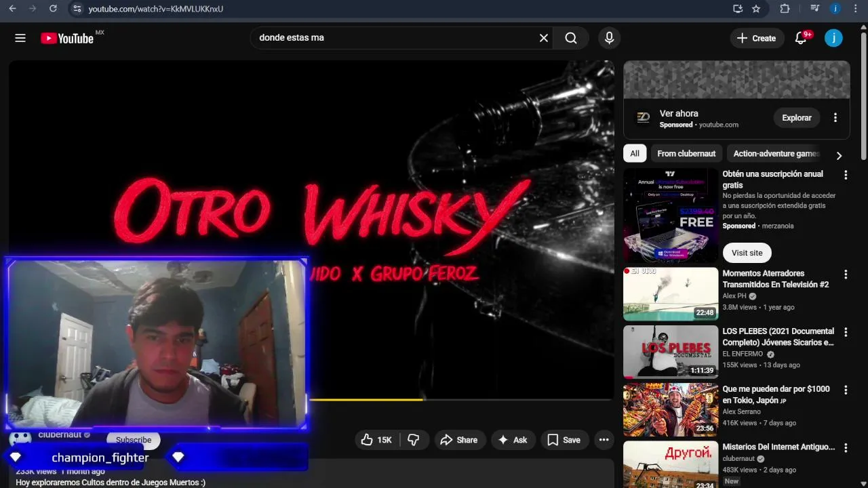Click the page vertical scrollbar
868x488 pixels.
pyautogui.click(x=863, y=95)
